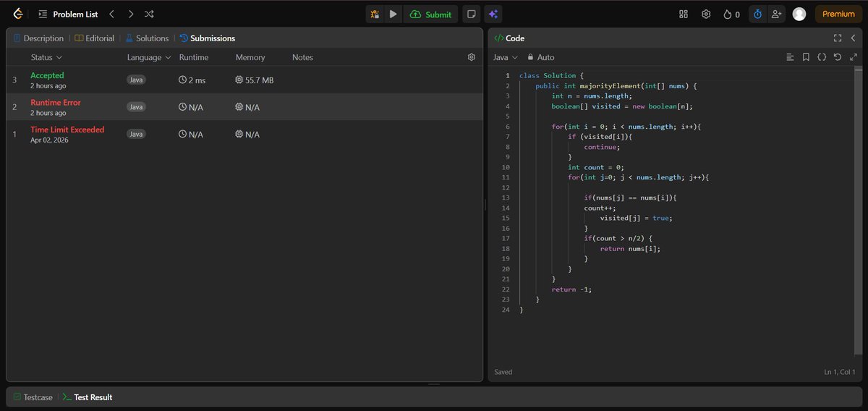Run the code with the play icon
Viewport: 868px width, 411px height.
[x=393, y=14]
